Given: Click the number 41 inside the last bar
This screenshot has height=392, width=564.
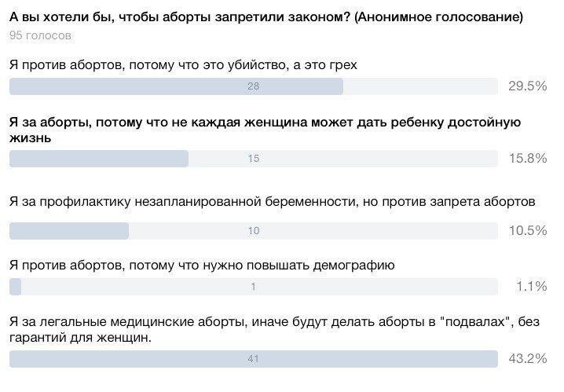Looking at the screenshot, I should pyautogui.click(x=253, y=359).
